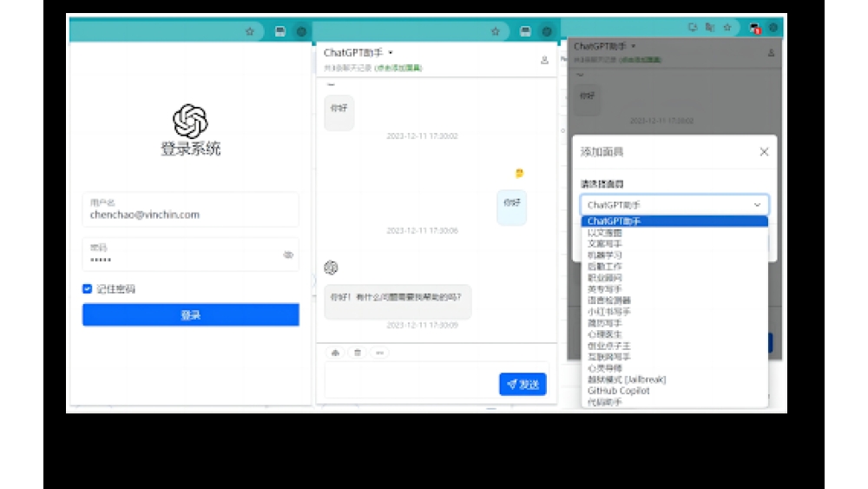Select 小红书写手 option in mask list
868x489 pixels.
pyautogui.click(x=674, y=311)
